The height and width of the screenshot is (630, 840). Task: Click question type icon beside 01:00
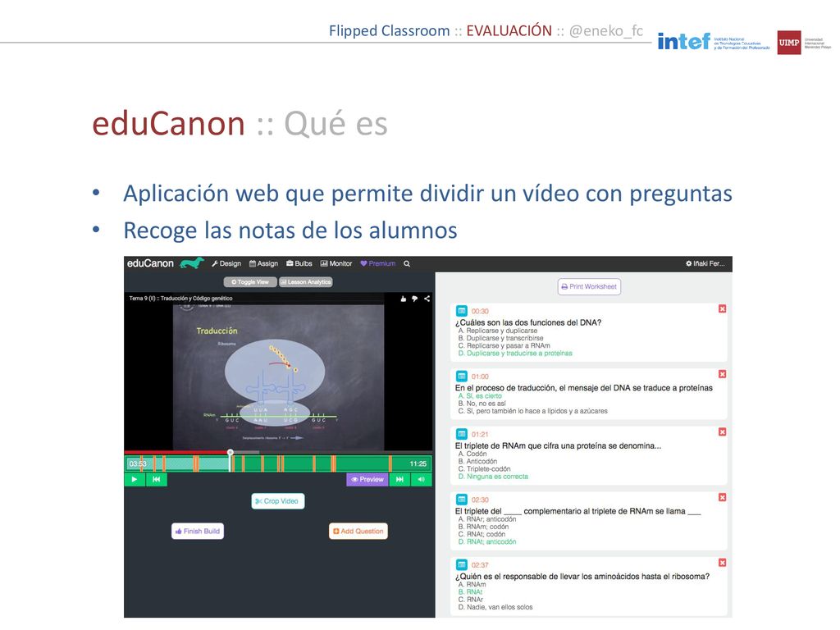[461, 376]
